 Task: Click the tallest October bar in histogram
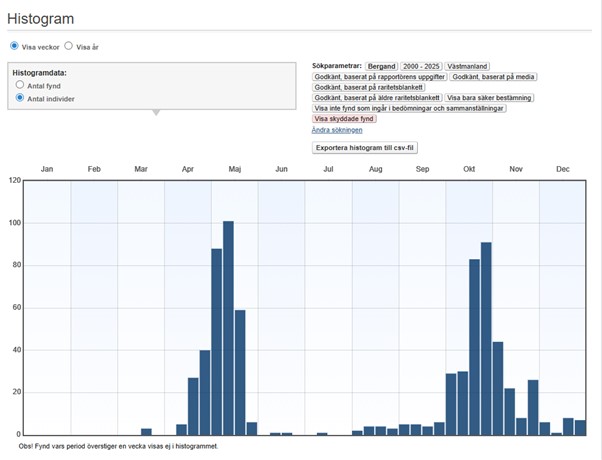tap(486, 338)
